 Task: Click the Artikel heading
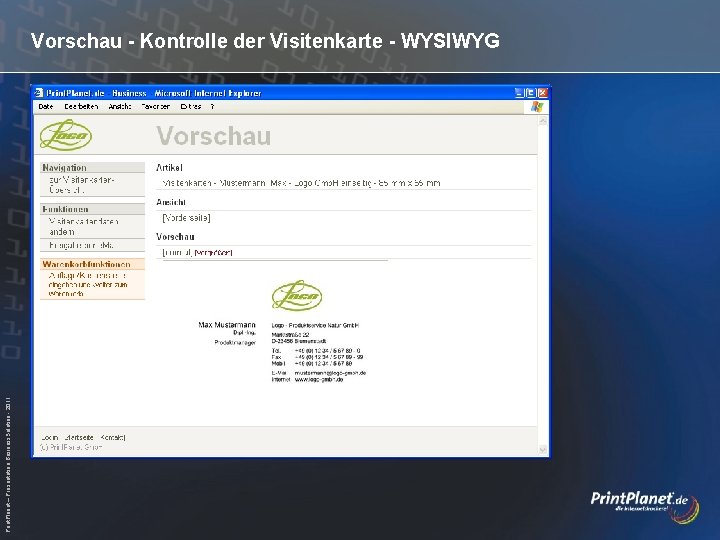click(169, 168)
